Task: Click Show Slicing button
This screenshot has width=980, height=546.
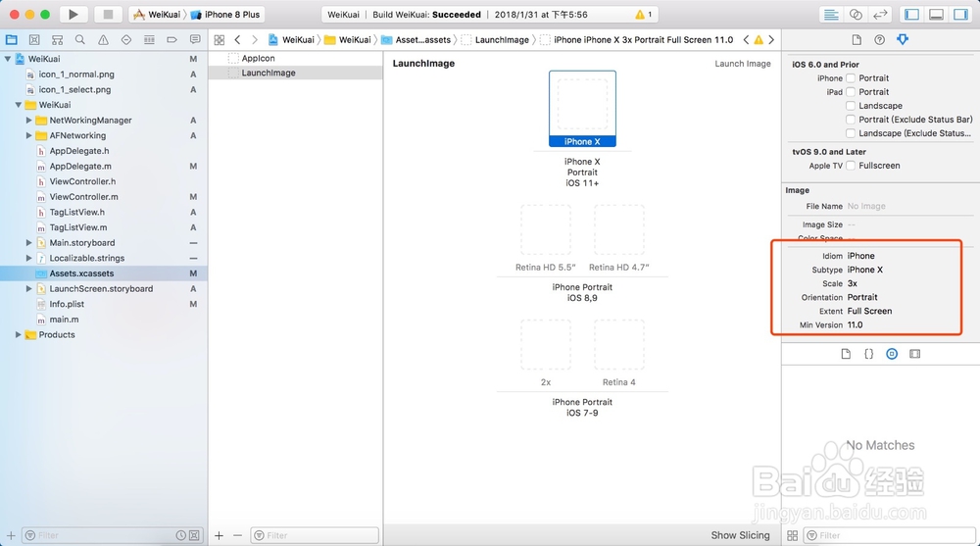Action: [740, 535]
